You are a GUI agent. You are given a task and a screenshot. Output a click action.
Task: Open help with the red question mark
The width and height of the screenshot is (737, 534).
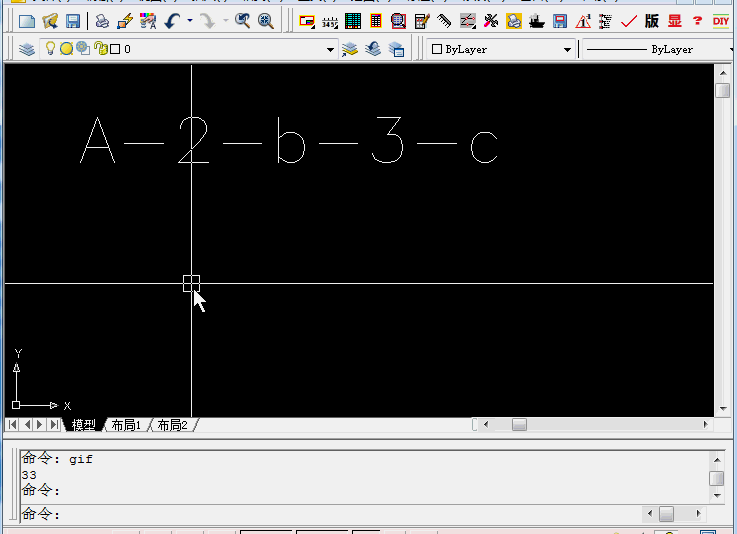point(698,21)
